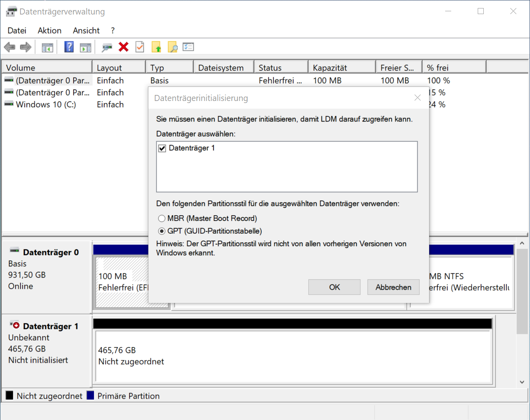
Task: Select the 100 MB Fehlerfrei EFI partition
Action: (122, 282)
